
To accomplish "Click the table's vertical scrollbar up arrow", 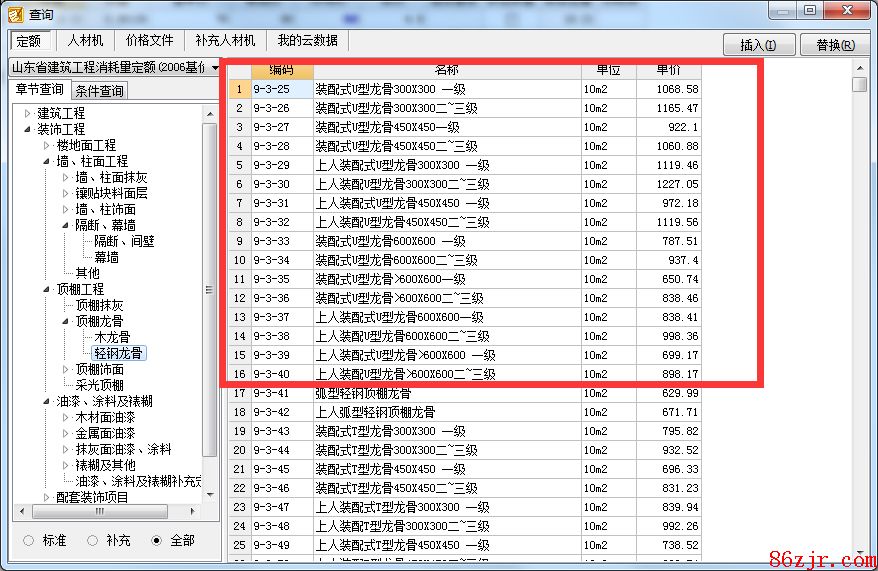I will (x=860, y=67).
